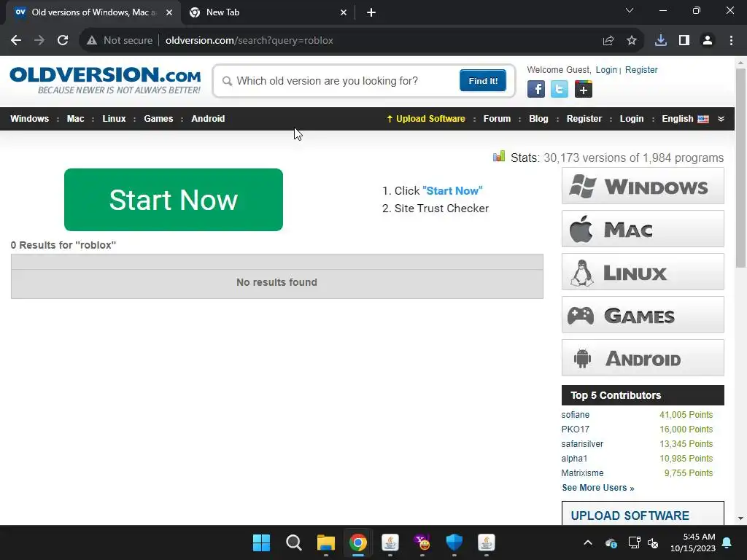Screen dimensions: 747x560
Task: Click the blue "Start Now" text link
Action: (452, 190)
